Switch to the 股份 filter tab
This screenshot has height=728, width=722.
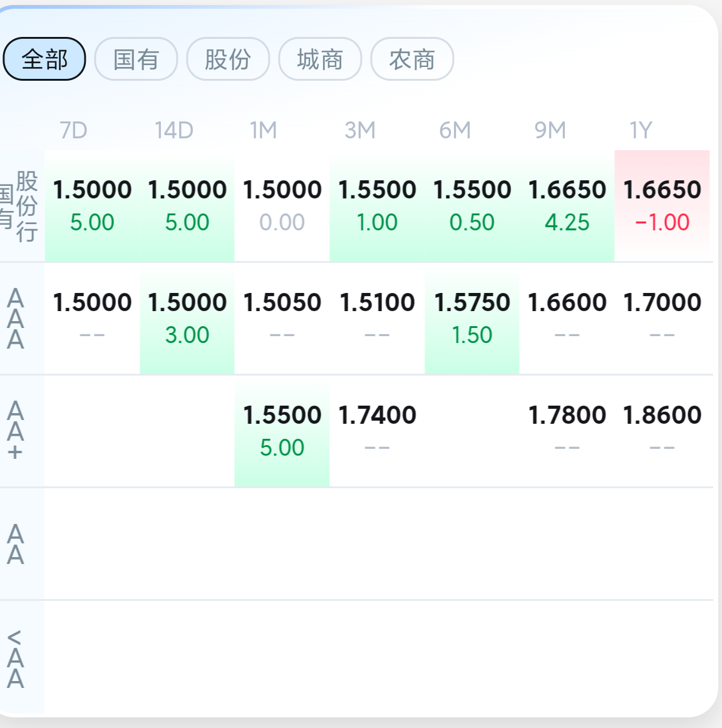pos(228,59)
